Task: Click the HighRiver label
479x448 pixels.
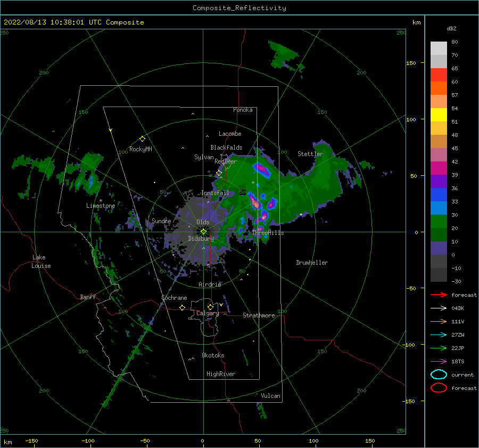Action: coord(221,374)
